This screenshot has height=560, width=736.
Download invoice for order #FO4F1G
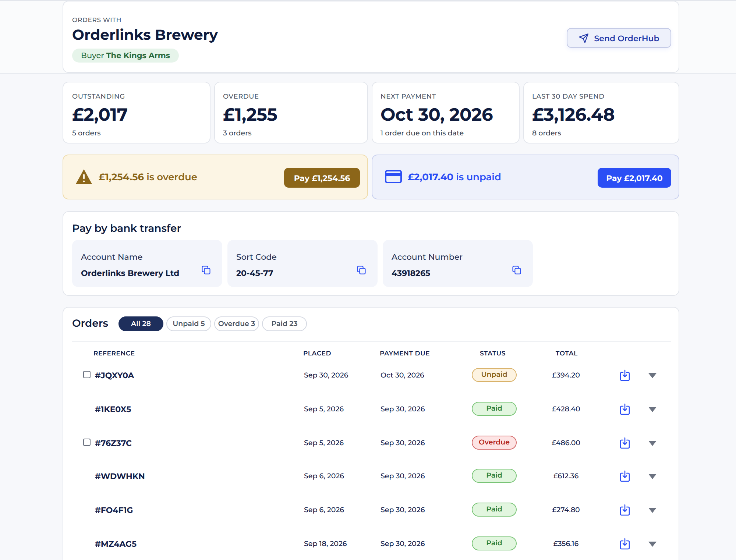point(625,510)
